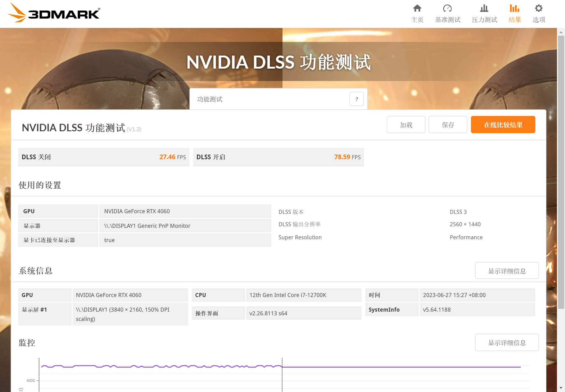565x392 pixels.
Task: Open Options with the gear icon
Action: [x=539, y=8]
